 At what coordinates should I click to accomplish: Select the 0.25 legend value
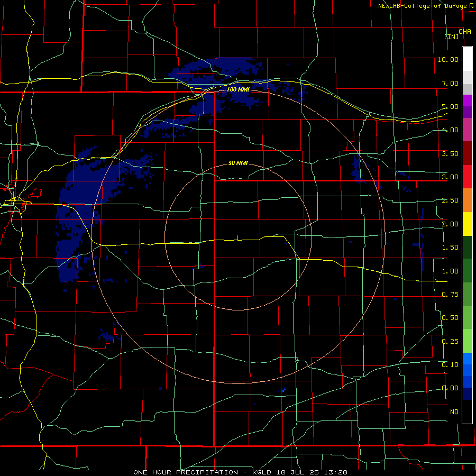450,342
